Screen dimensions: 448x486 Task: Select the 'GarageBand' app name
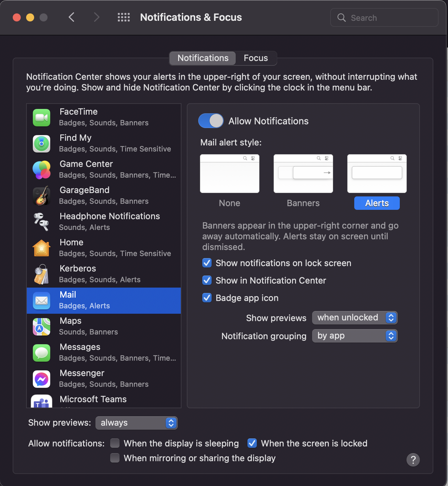click(x=85, y=190)
